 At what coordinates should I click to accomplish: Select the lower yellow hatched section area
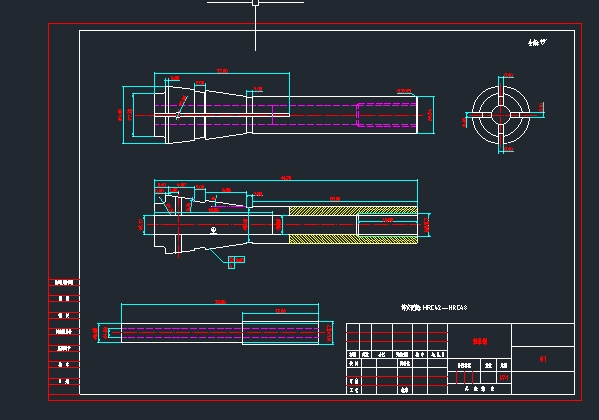point(353,239)
